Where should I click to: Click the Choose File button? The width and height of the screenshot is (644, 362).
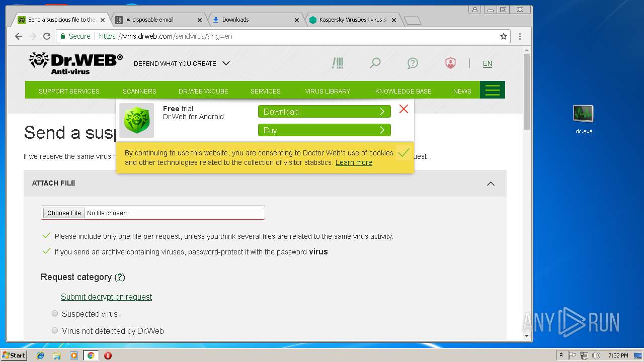[64, 213]
